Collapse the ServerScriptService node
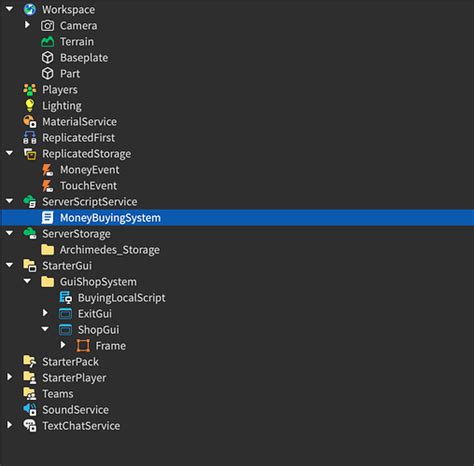 click(10, 201)
